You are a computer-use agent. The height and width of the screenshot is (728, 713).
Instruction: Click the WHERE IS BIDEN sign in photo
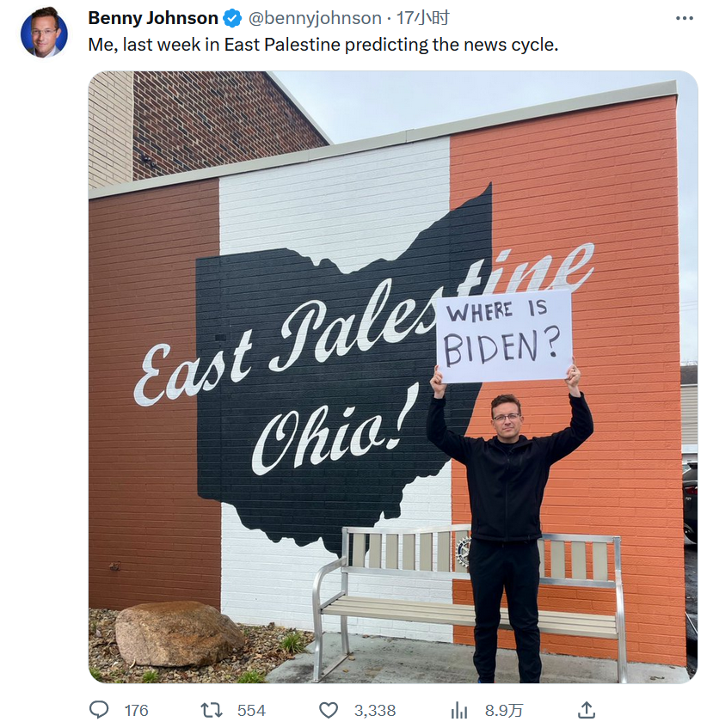pyautogui.click(x=504, y=337)
